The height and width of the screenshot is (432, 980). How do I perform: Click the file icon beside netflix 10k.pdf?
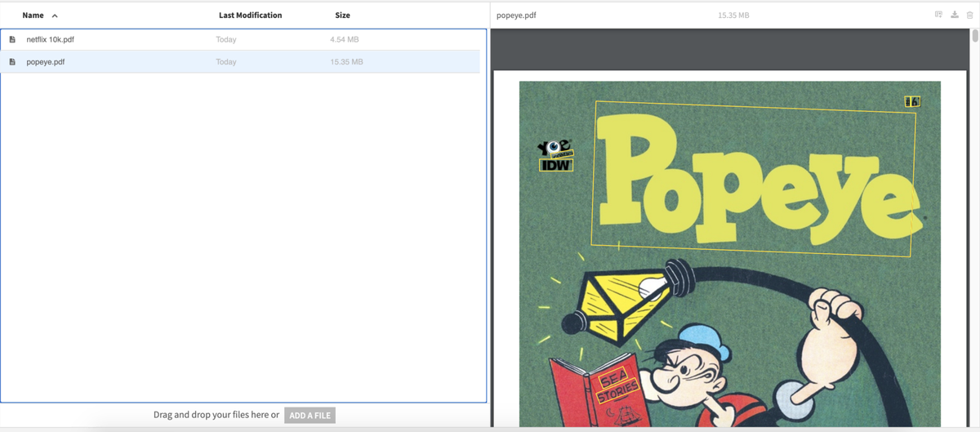(12, 39)
